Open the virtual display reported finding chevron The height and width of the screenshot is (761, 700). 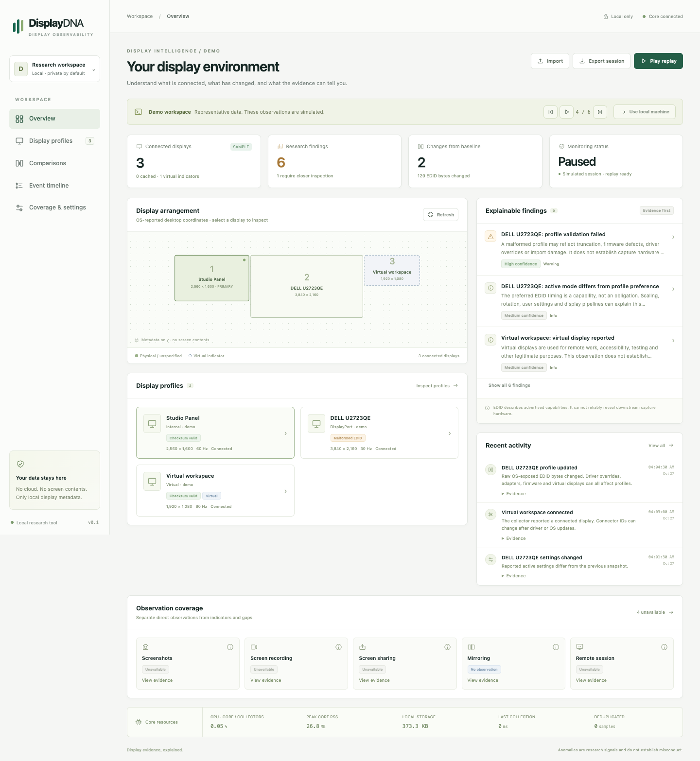click(673, 341)
